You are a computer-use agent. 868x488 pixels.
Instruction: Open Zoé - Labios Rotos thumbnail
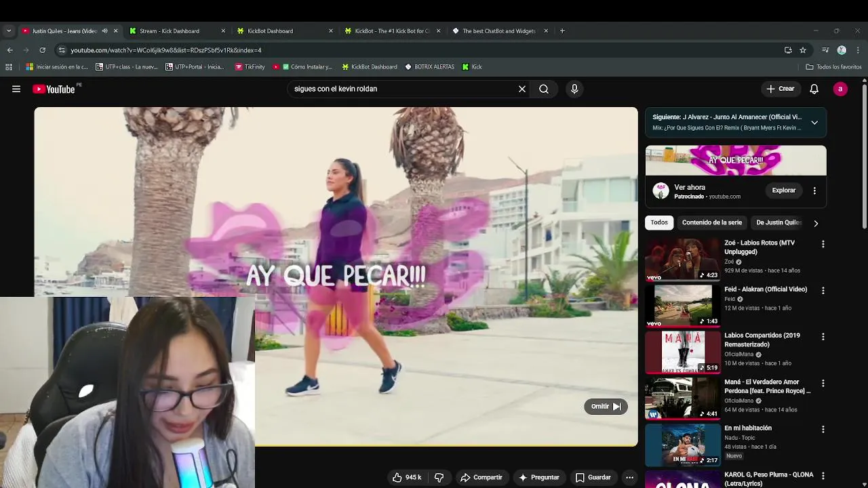(682, 260)
